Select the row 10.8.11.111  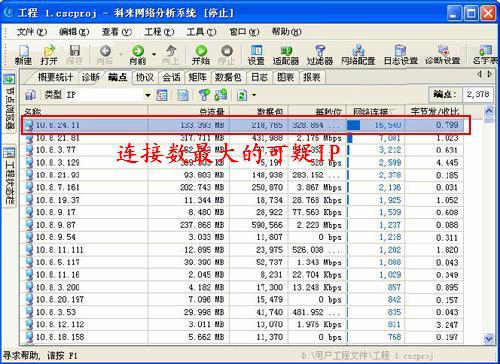tap(242, 250)
